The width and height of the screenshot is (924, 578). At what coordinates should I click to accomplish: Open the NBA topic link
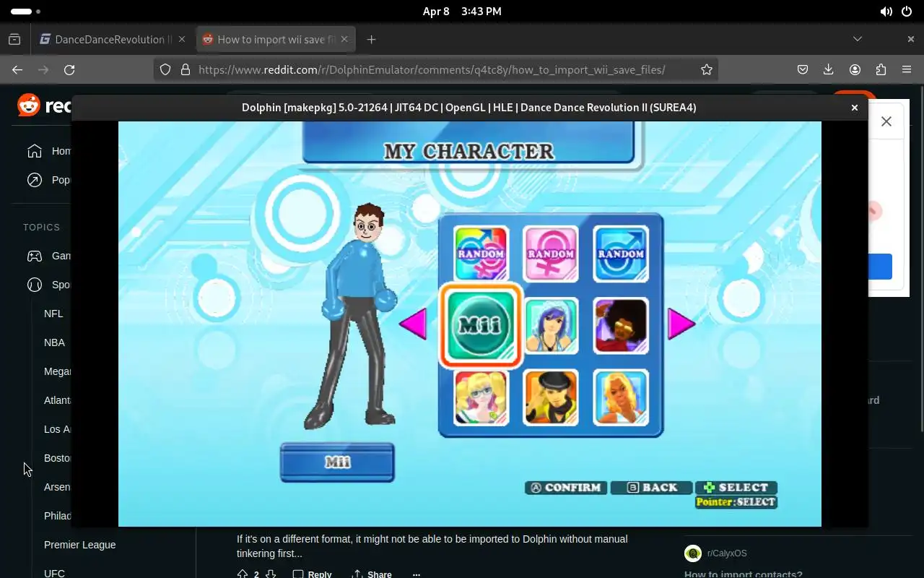click(x=54, y=342)
